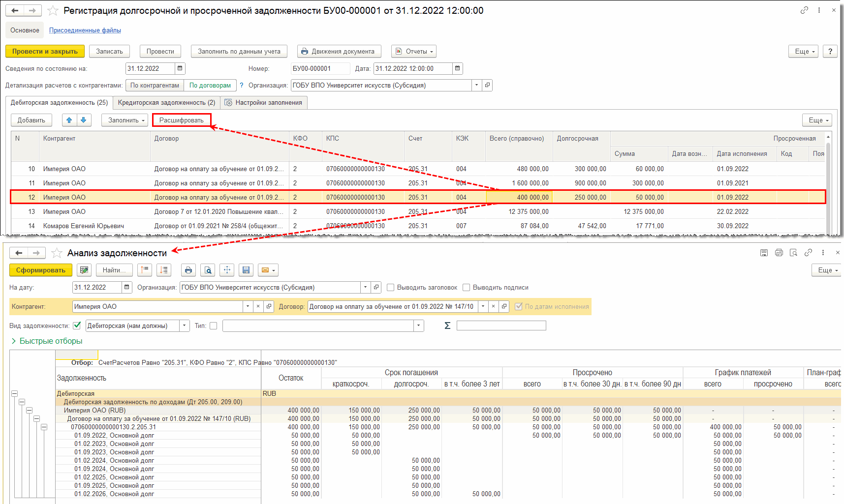
Task: Expand the Договор dropdown list in Анализ
Action: 483,306
